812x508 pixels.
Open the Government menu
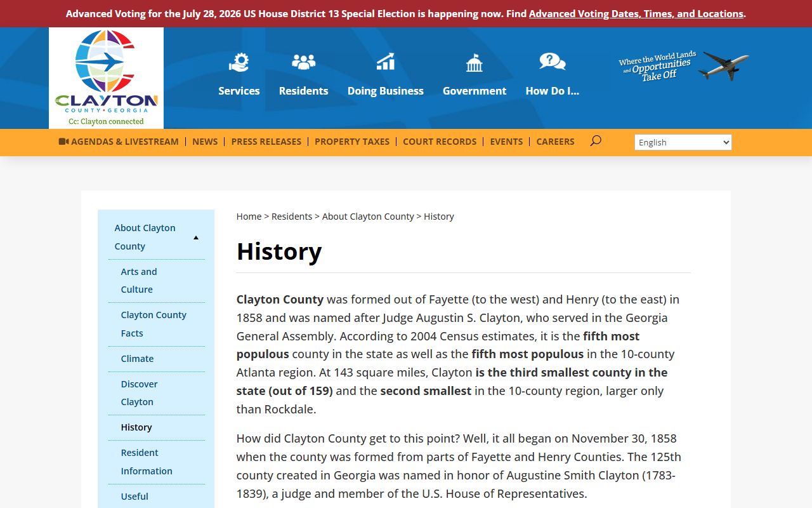pyautogui.click(x=474, y=91)
